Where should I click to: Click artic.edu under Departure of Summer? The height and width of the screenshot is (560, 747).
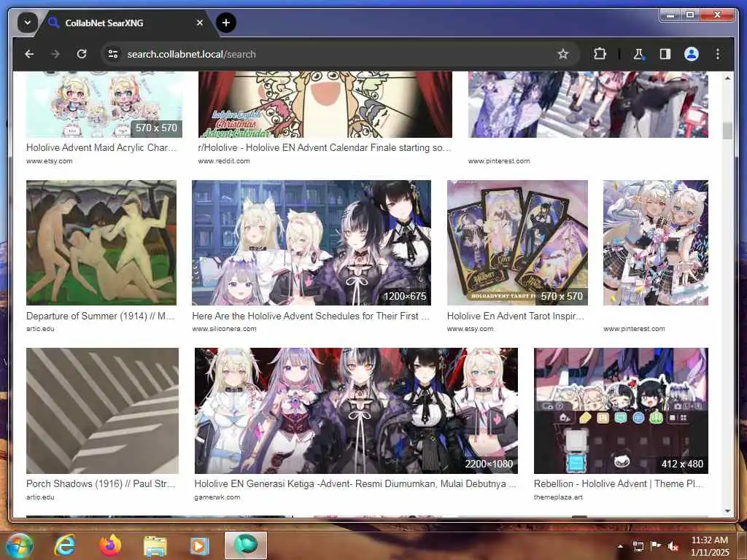[x=41, y=329]
